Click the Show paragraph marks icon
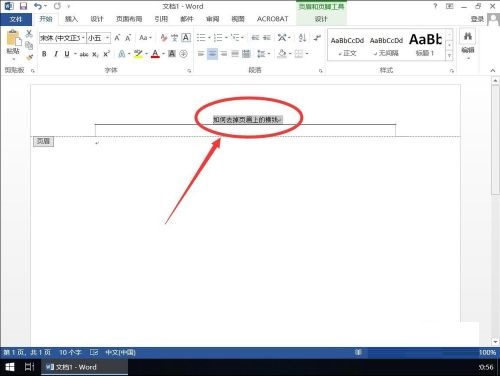 pos(317,38)
